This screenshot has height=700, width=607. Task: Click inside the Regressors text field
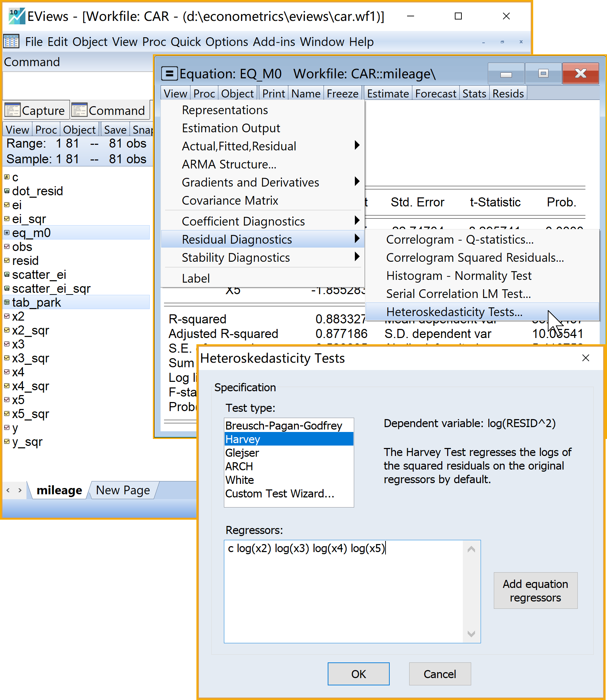[x=343, y=592]
